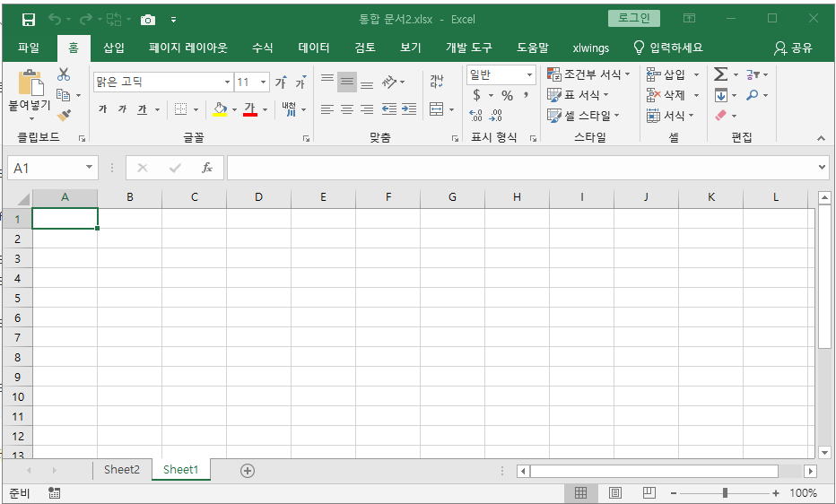Expand the Name Box A1 dropdown
Viewport: 836px width, 504px height.
89,168
